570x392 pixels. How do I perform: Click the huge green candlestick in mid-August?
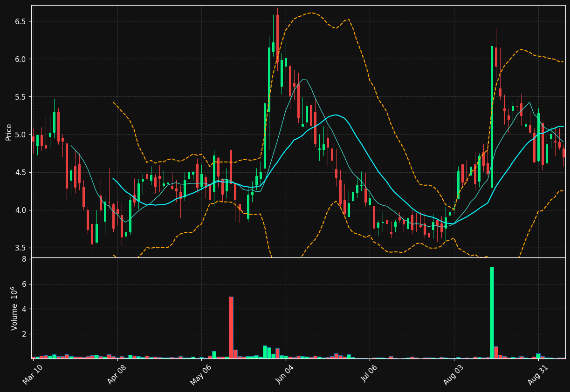(x=492, y=117)
